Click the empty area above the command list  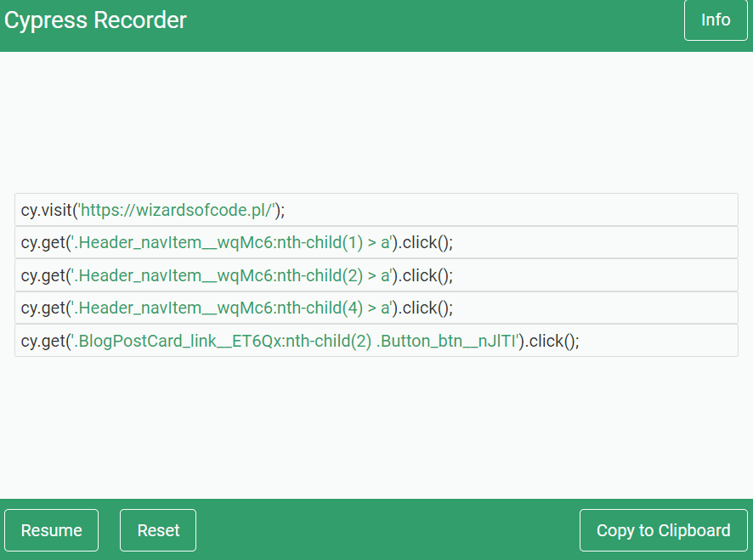(x=376, y=122)
